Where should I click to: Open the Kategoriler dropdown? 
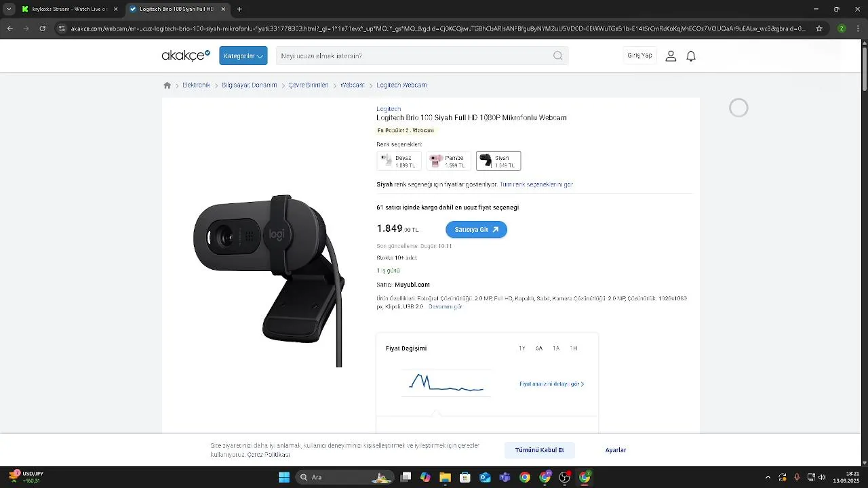coord(243,56)
